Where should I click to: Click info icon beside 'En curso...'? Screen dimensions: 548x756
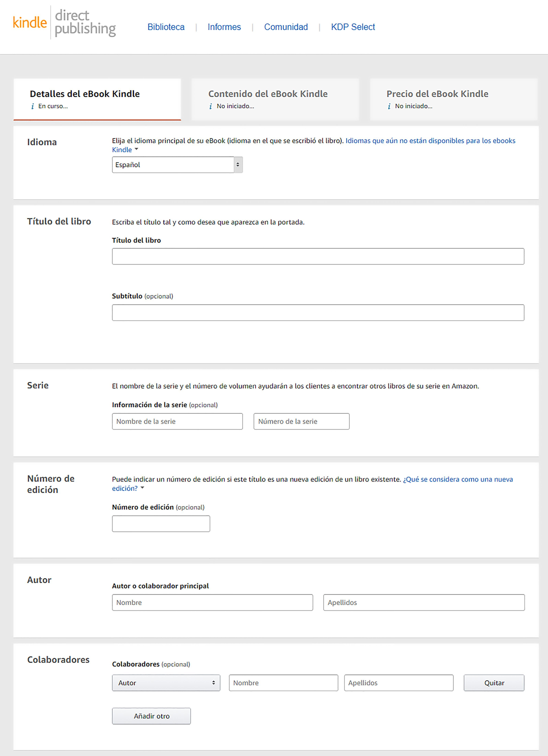pyautogui.click(x=32, y=106)
